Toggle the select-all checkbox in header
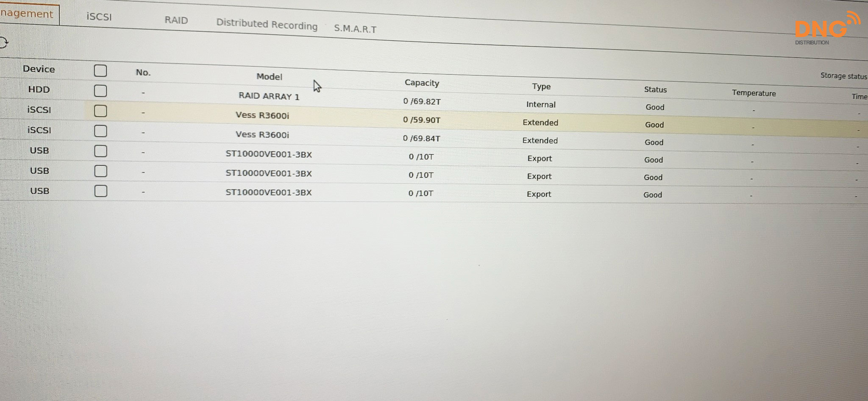868x401 pixels. (100, 71)
